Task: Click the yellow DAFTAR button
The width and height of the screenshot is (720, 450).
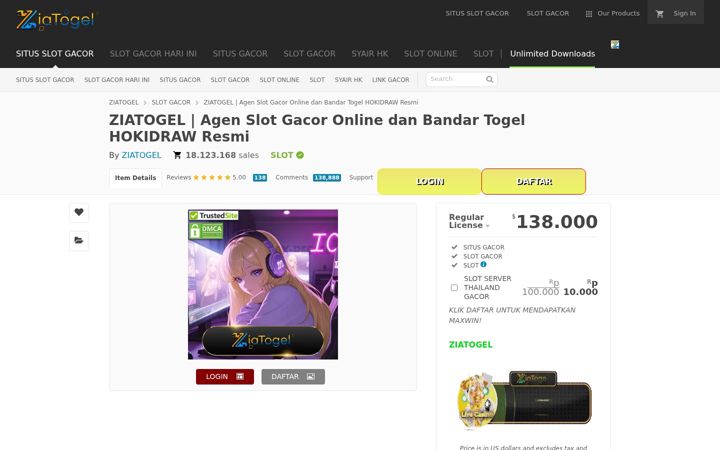Action: pos(534,182)
